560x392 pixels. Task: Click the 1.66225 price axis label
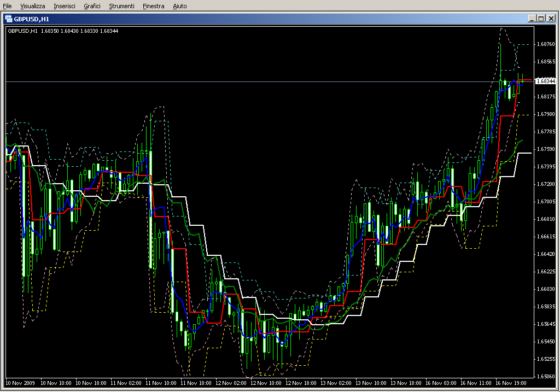pyautogui.click(x=546, y=272)
